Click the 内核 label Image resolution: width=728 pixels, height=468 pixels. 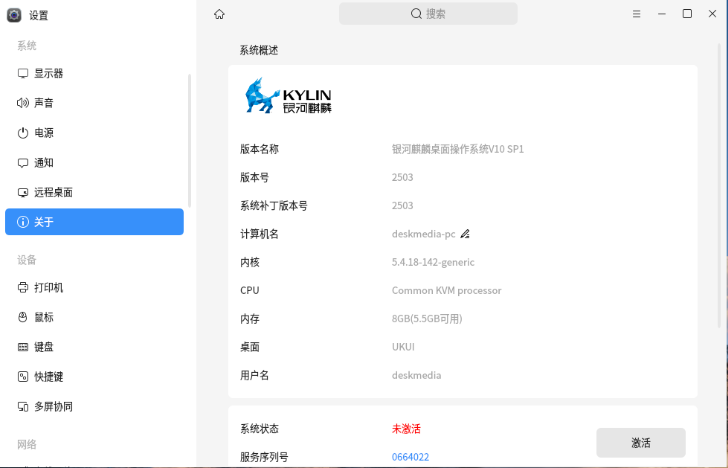click(x=250, y=262)
